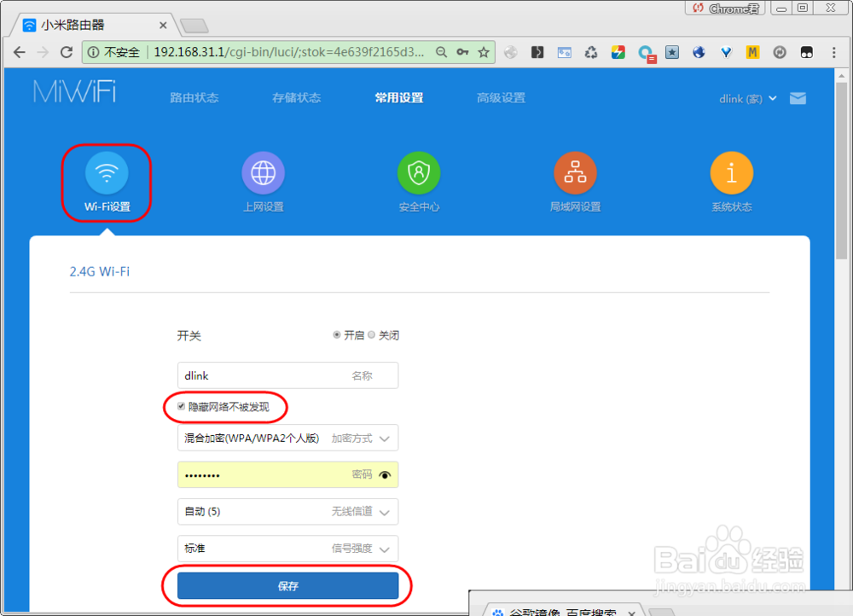Click the dark square extension icon after the globe

(x=537, y=52)
